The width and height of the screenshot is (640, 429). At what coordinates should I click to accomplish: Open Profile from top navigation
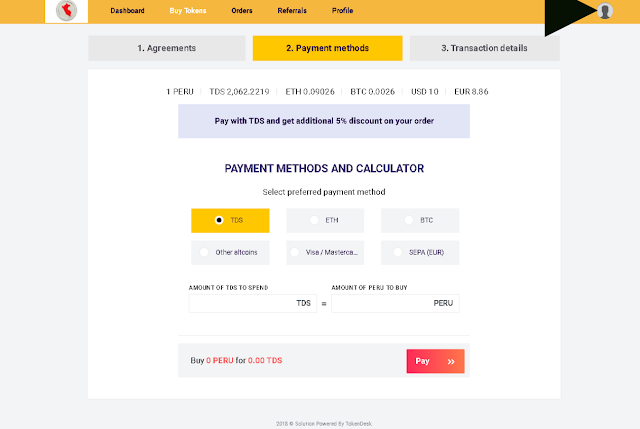pos(342,11)
